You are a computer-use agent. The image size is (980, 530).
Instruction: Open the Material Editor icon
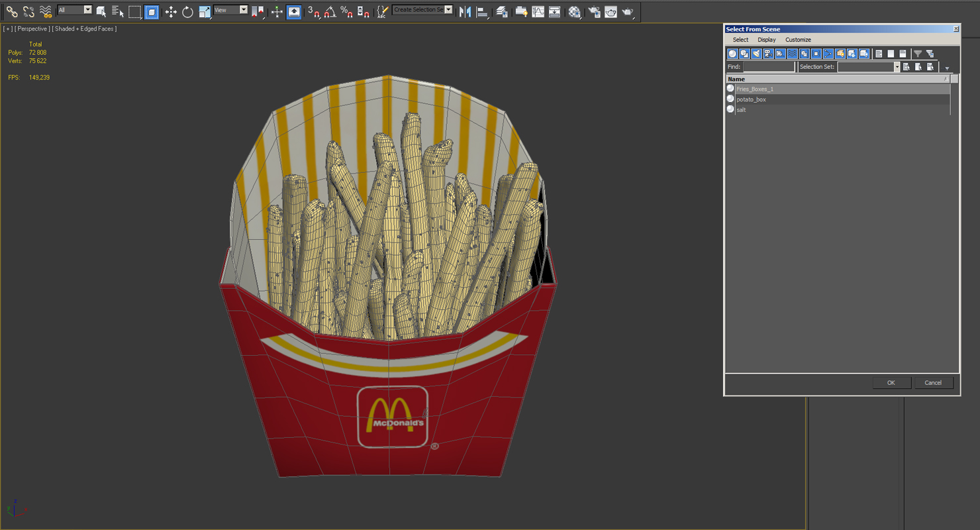[574, 11]
